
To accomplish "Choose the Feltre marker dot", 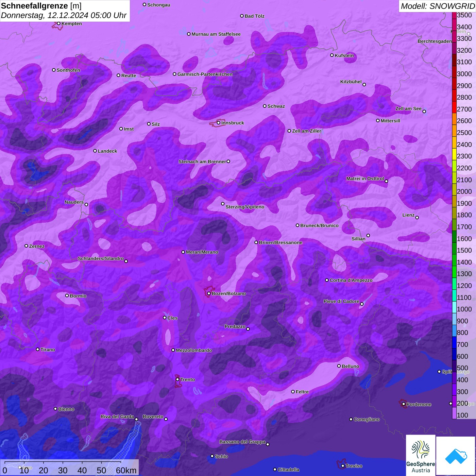I will pyautogui.click(x=293, y=392).
